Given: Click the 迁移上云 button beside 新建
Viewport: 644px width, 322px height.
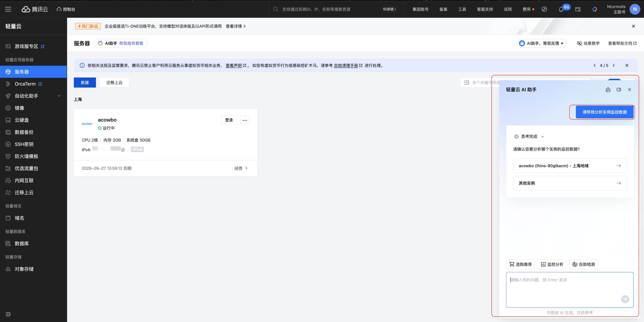Looking at the screenshot, I should [x=114, y=83].
